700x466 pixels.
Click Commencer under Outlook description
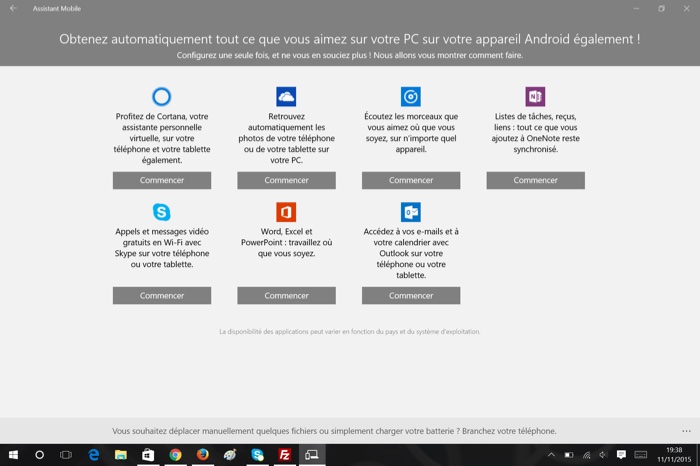411,295
